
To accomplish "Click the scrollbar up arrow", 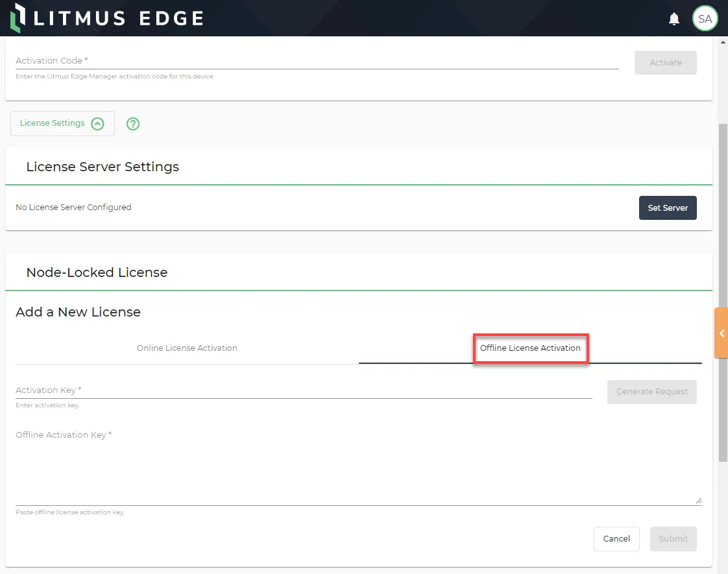I will [723, 42].
